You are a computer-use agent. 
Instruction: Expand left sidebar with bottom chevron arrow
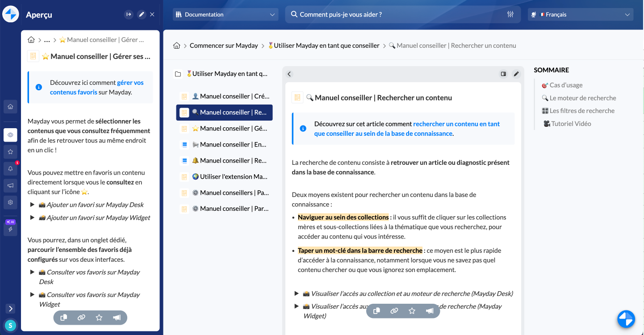(x=10, y=309)
